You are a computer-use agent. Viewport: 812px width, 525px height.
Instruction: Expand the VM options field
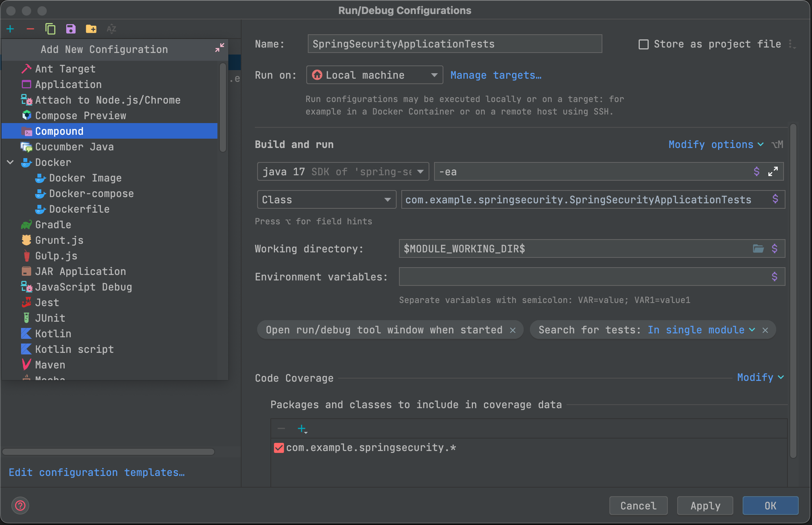tap(773, 171)
